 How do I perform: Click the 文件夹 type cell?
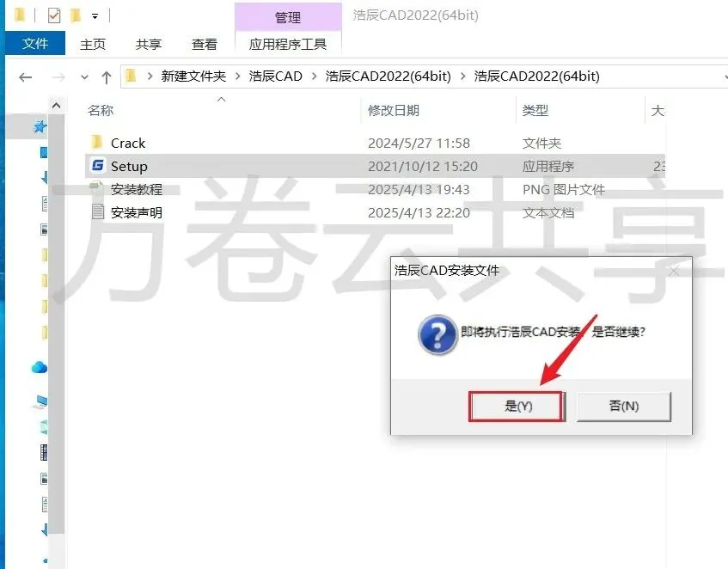[x=541, y=144]
